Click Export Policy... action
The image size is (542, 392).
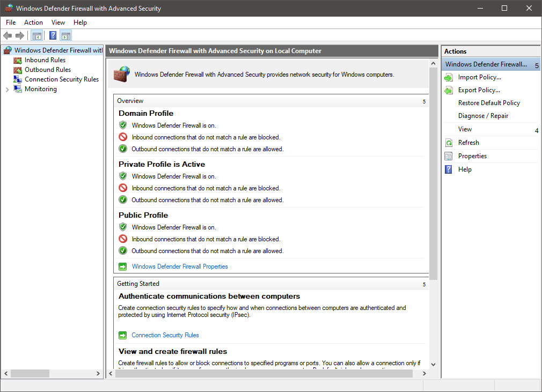click(x=479, y=90)
